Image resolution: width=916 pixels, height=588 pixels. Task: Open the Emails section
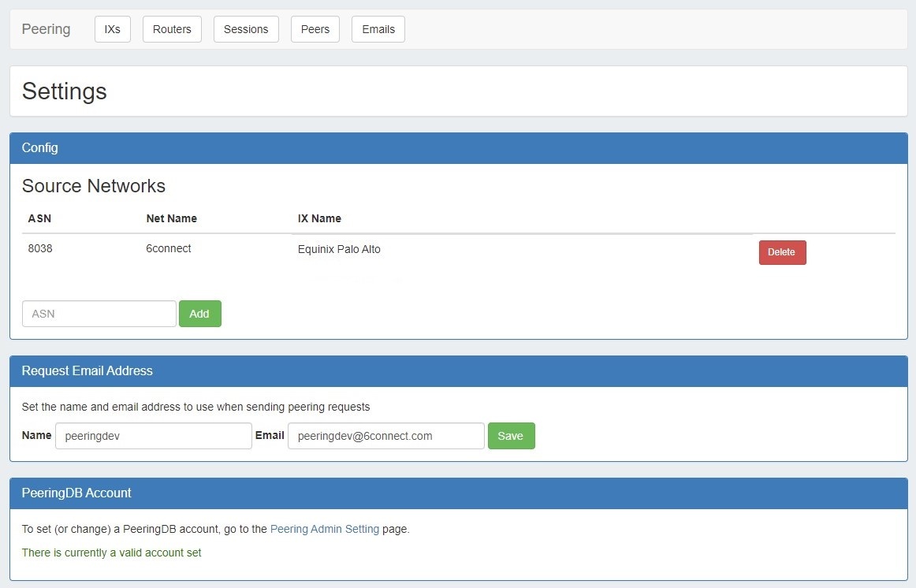point(378,29)
